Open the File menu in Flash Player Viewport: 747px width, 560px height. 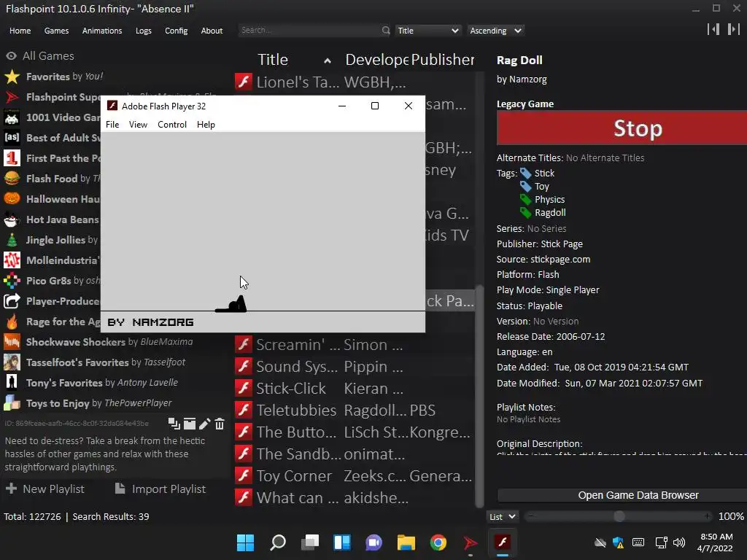(112, 124)
